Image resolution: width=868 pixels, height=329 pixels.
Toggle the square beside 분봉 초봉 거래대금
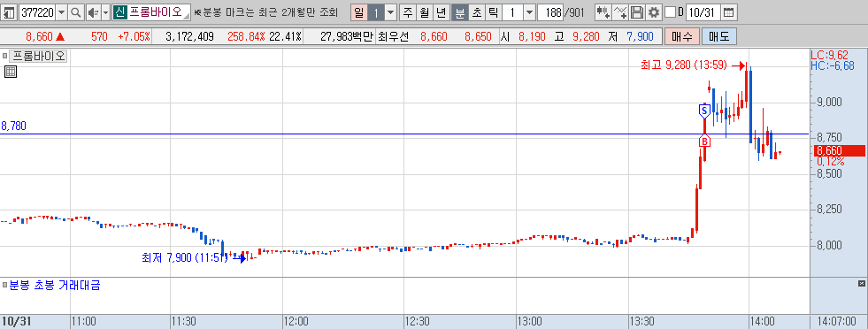click(x=5, y=286)
